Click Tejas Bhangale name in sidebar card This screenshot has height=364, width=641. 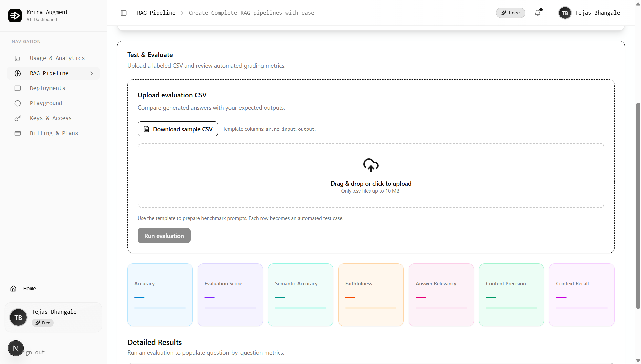tap(54, 312)
